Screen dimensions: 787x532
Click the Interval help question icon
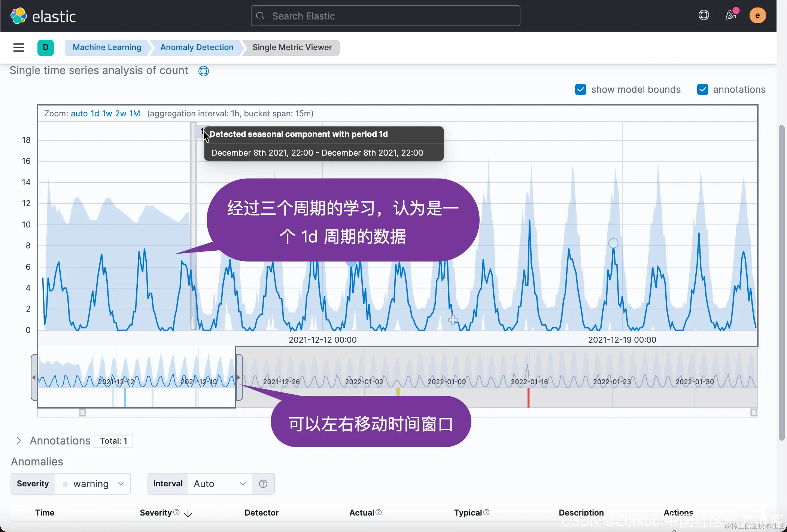[x=263, y=484]
